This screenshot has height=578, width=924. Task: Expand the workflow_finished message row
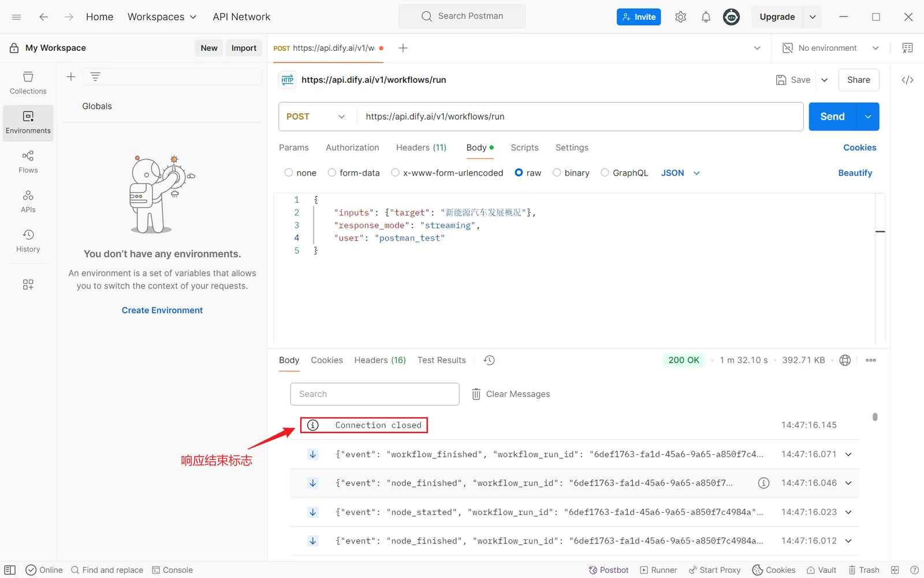848,454
